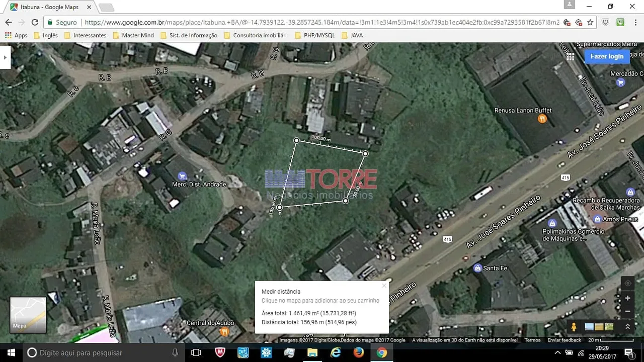The width and height of the screenshot is (644, 362).
Task: Open the Consultoria imobiliária bookmark folder
Action: pos(256,35)
